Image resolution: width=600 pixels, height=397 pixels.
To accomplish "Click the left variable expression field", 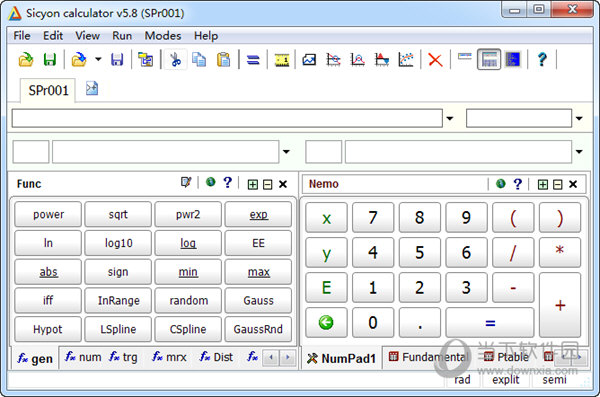I will [x=165, y=152].
